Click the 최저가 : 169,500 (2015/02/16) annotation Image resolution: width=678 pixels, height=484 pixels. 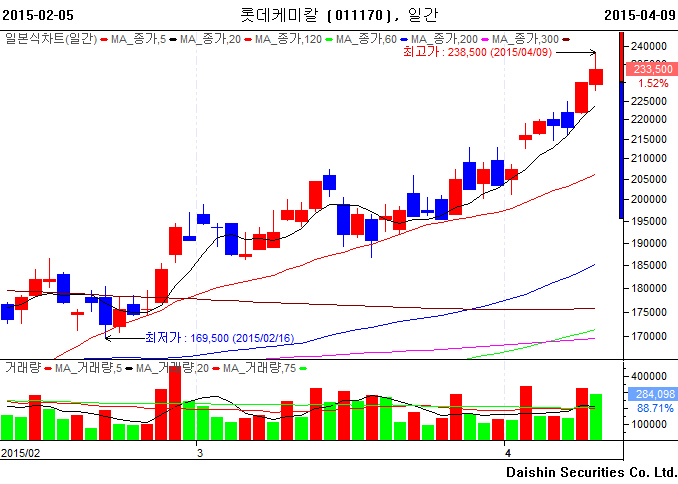point(220,338)
